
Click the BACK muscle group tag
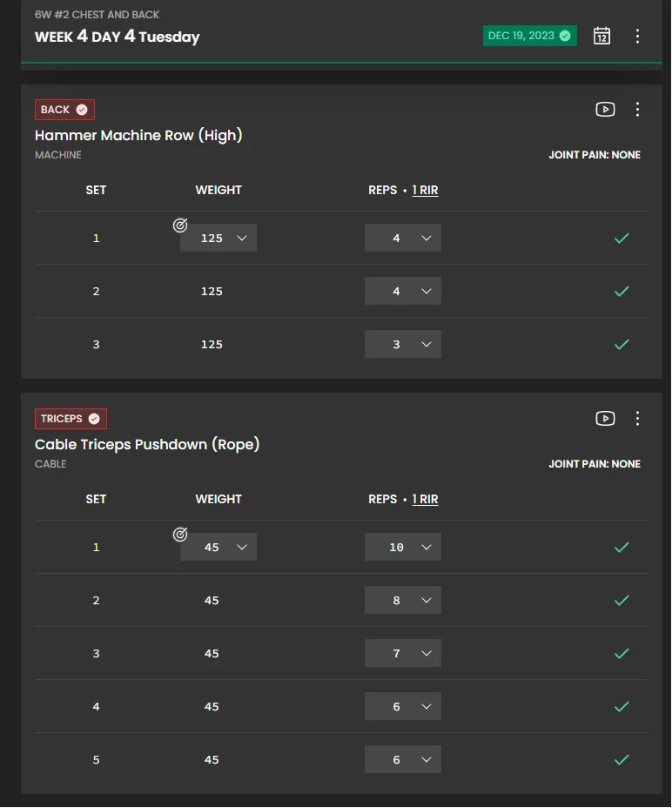tap(64, 110)
